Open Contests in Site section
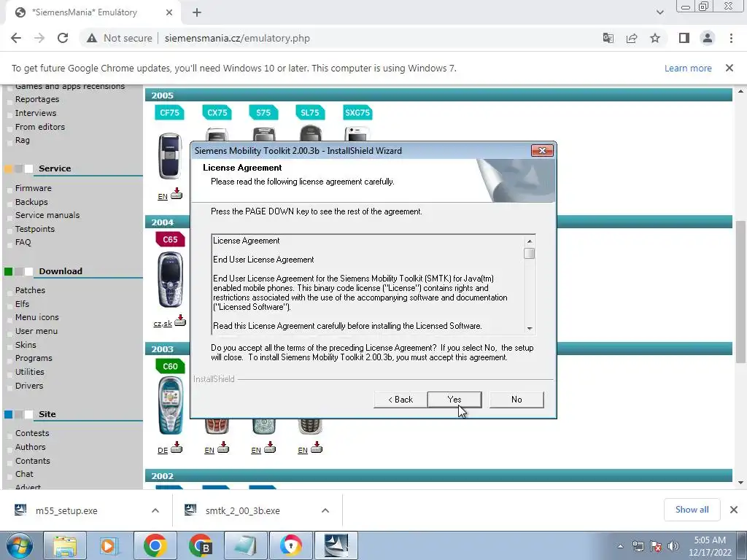Viewport: 747px width, 560px height. pyautogui.click(x=32, y=433)
